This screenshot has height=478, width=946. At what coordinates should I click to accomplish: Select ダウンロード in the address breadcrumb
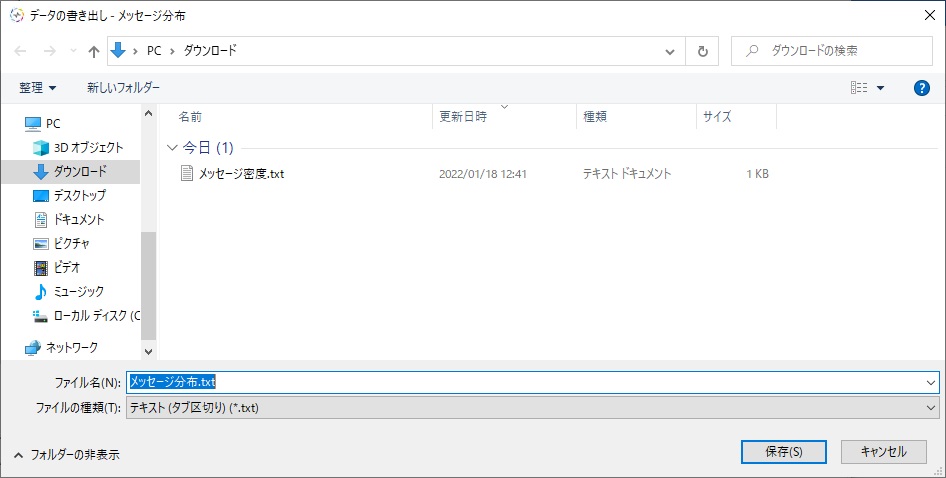pyautogui.click(x=210, y=51)
